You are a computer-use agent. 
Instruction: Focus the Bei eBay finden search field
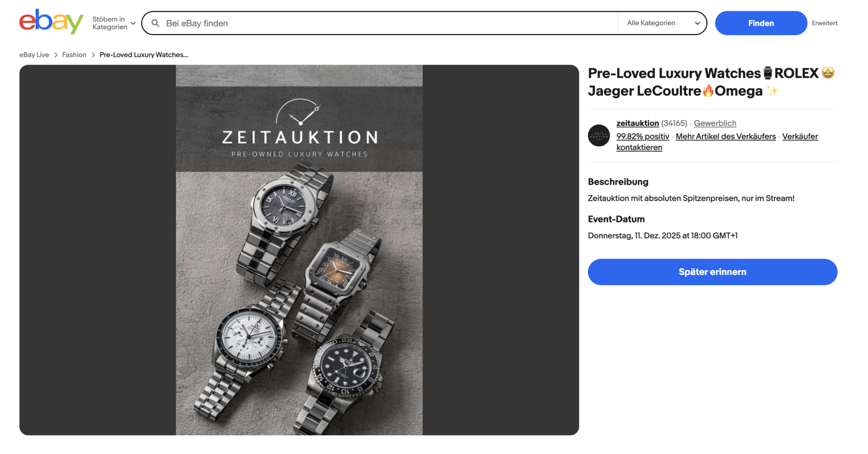pos(386,23)
